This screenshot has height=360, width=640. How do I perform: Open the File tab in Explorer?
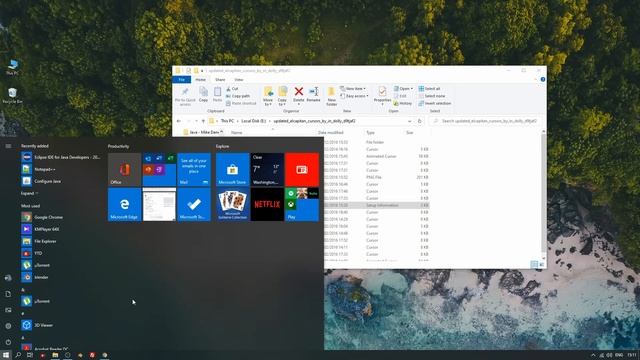click(182, 80)
